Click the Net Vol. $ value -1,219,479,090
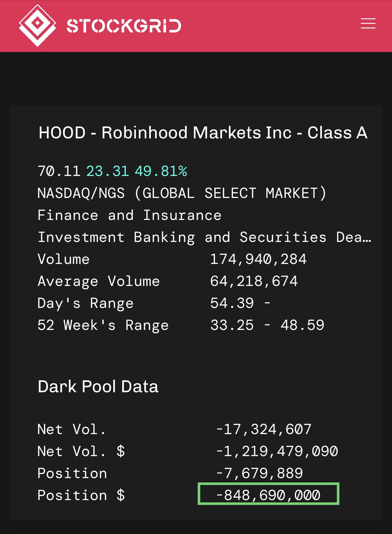 click(x=277, y=451)
